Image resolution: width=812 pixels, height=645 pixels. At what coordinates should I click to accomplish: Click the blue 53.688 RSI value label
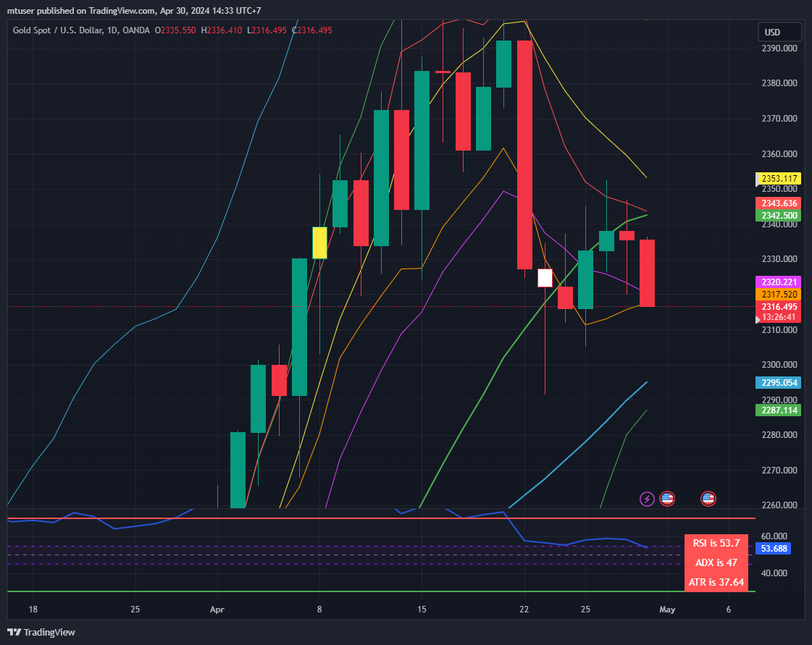[774, 549]
